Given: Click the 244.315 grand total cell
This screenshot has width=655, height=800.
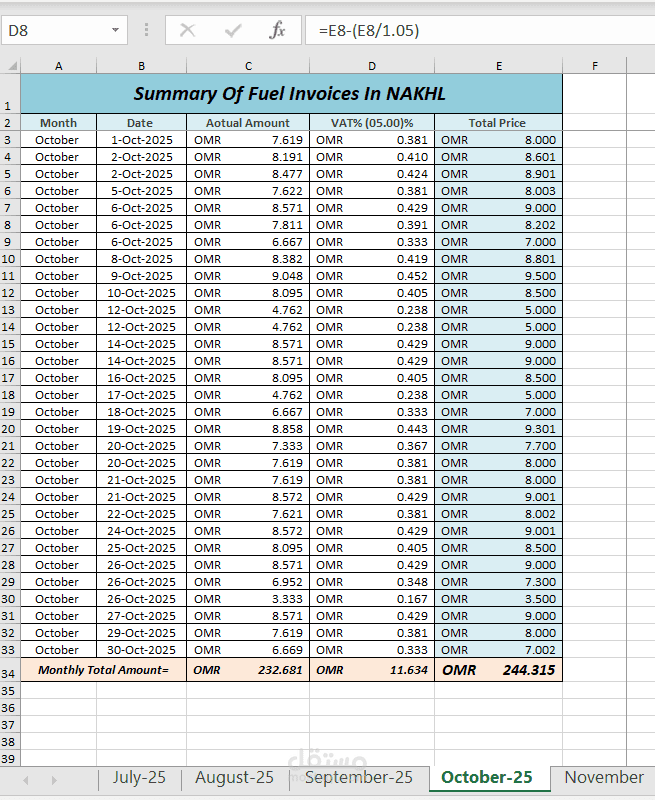Looking at the screenshot, I should click(x=498, y=670).
